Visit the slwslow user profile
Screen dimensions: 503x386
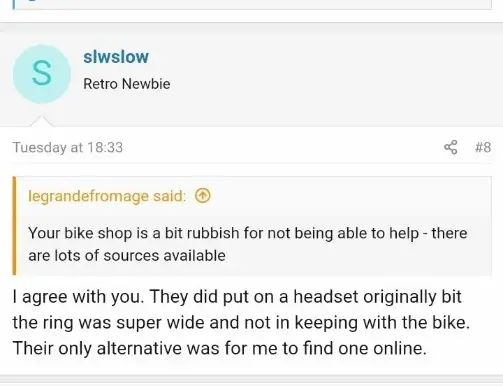tap(116, 57)
